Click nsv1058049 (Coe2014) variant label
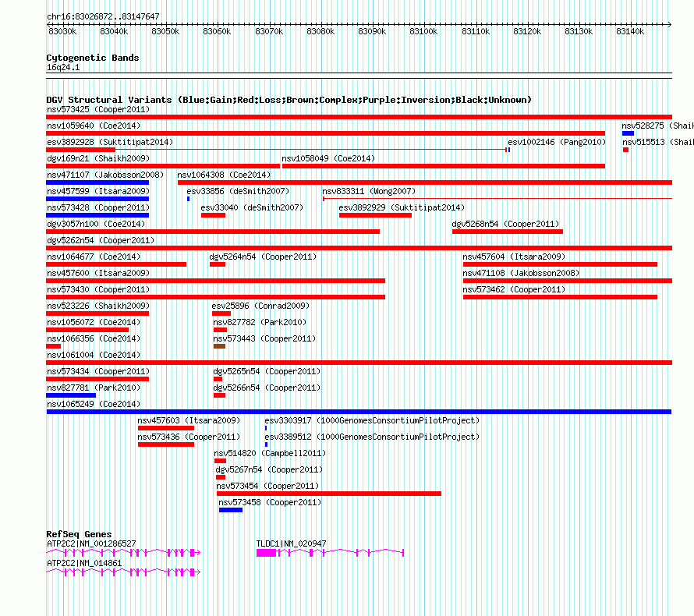 [328, 158]
